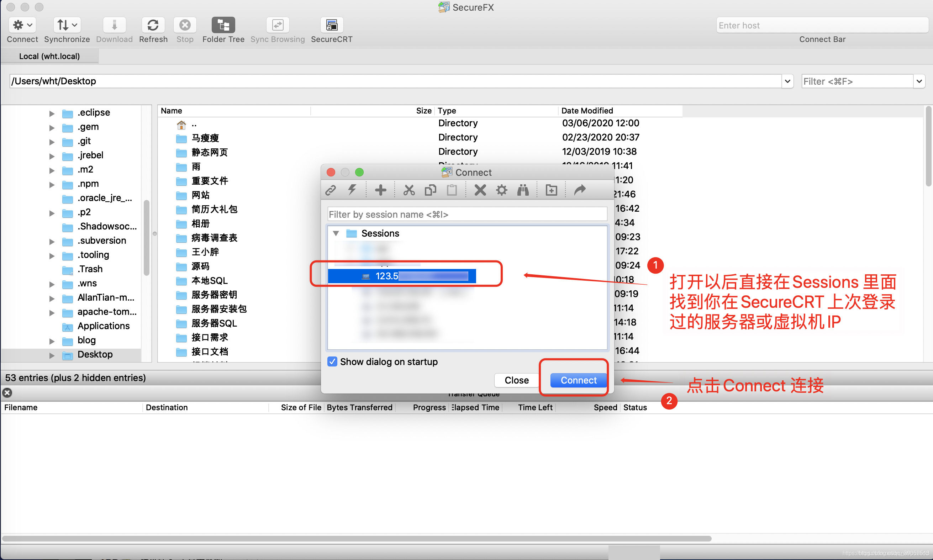Delete the selected session with X icon
Viewport: 933px width, 560px height.
(x=480, y=190)
